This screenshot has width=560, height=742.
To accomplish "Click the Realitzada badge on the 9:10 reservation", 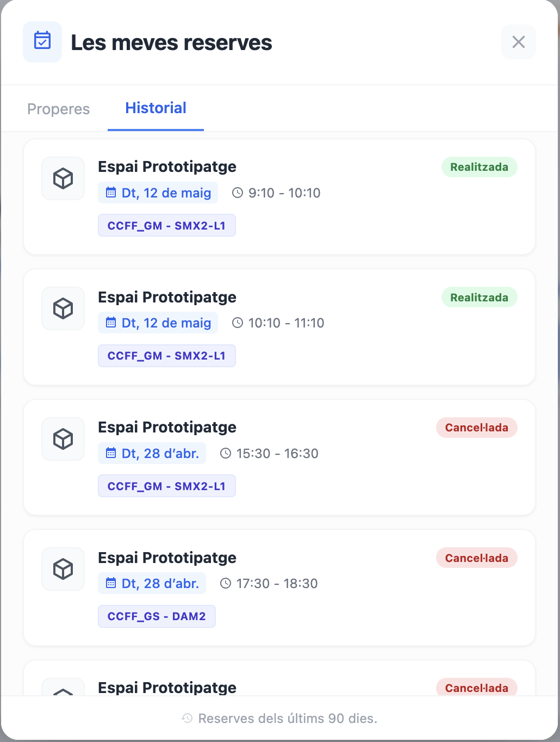I will 480,167.
